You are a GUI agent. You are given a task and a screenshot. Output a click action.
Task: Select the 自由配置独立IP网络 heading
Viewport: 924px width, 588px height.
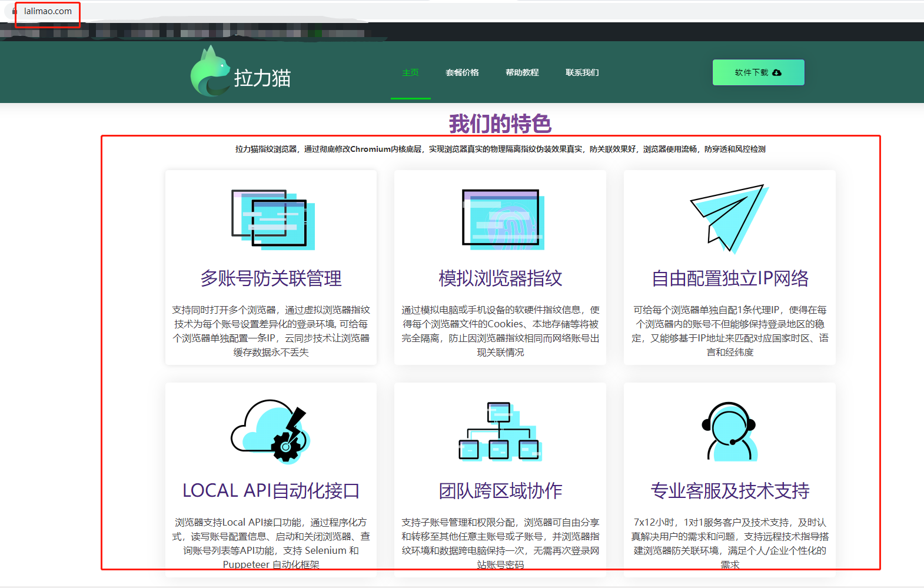click(x=730, y=278)
